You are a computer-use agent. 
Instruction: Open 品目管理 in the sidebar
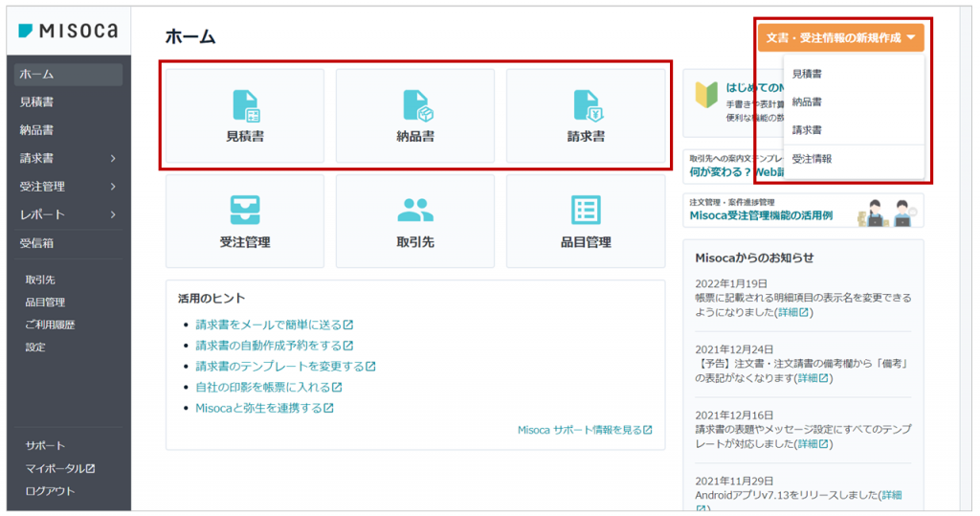pyautogui.click(x=45, y=303)
